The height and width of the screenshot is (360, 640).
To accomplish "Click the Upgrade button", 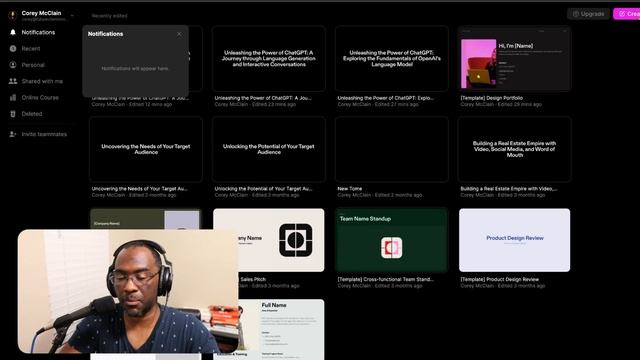I will click(x=588, y=14).
